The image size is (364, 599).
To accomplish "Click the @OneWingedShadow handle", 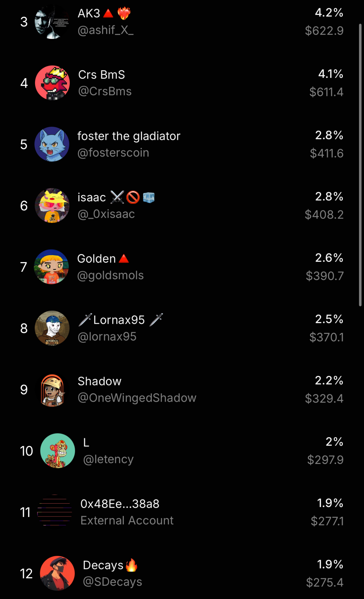I will pyautogui.click(x=137, y=398).
